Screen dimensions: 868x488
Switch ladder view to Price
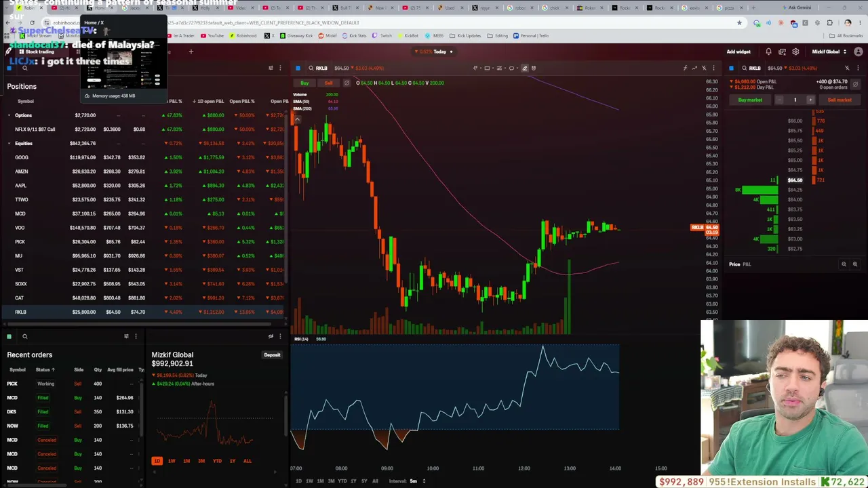tap(734, 264)
